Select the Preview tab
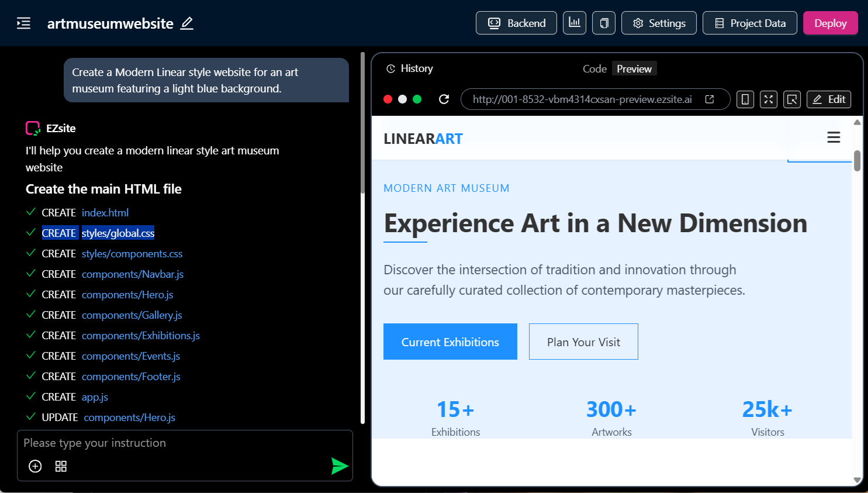 pos(634,69)
